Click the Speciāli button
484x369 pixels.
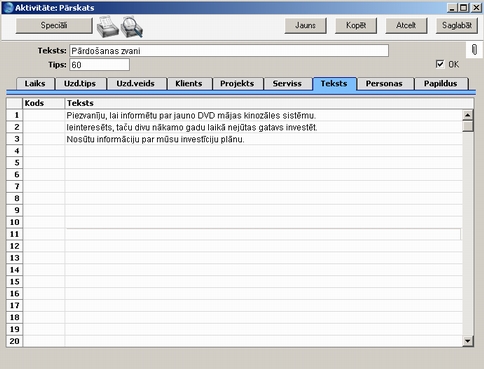click(54, 25)
